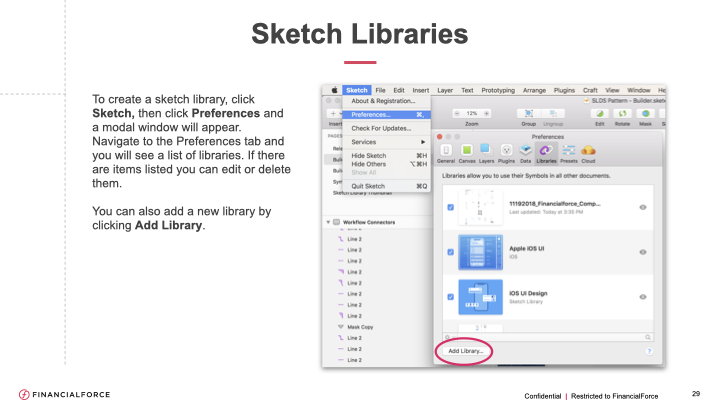Viewport: 720px width, 405px height.
Task: Open the Insert plus dropdown
Action: pos(336,113)
